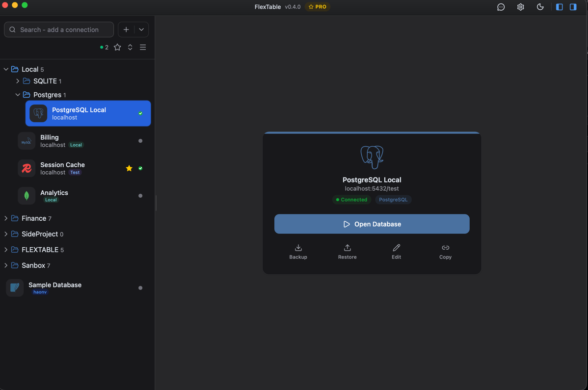
Task: Expand the SQLITE folder chevron
Action: tap(18, 81)
